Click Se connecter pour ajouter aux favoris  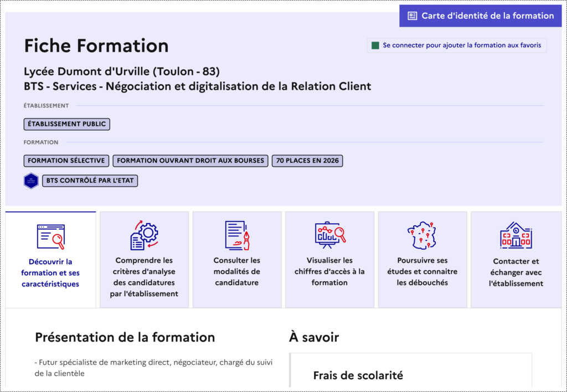click(x=461, y=45)
